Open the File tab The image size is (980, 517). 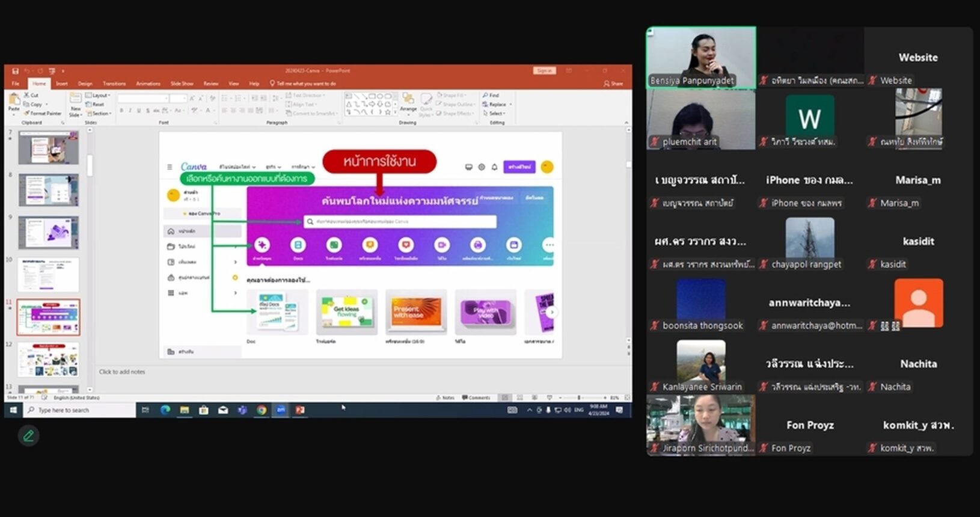pos(16,84)
